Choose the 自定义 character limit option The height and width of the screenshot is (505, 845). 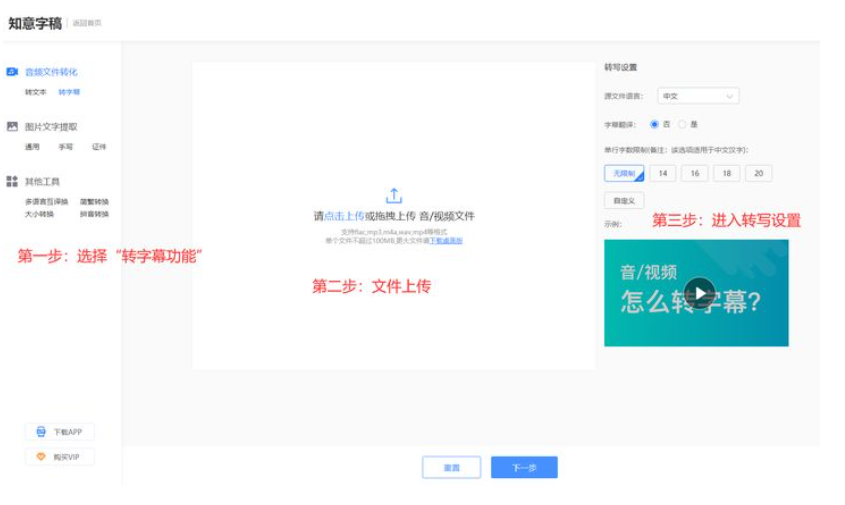tap(624, 200)
